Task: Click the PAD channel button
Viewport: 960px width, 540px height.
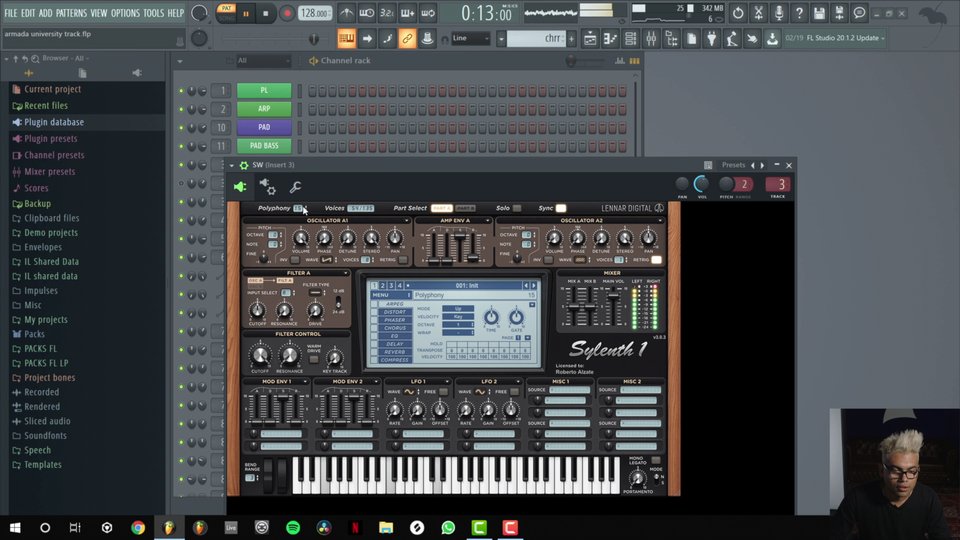Action: (264, 127)
